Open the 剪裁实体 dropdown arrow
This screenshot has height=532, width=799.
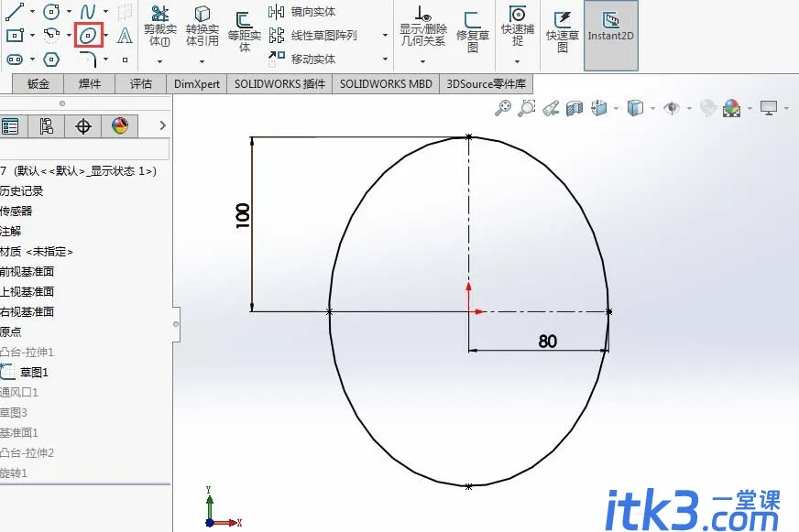coord(159,61)
